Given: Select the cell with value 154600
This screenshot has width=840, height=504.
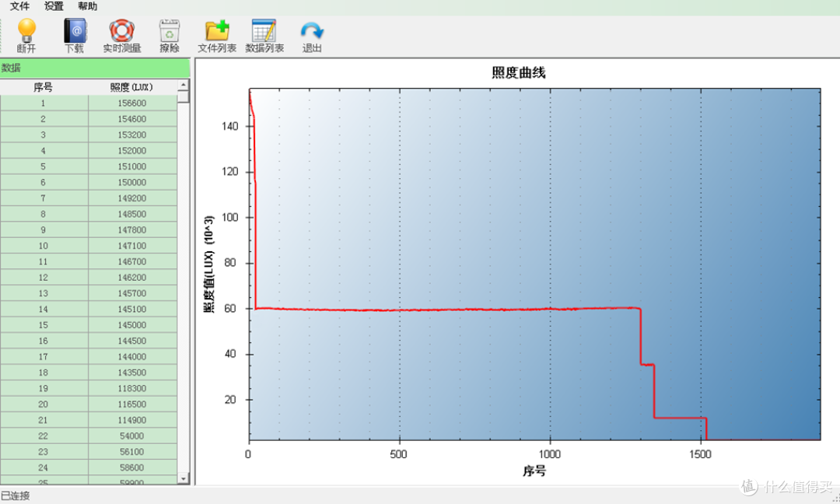Looking at the screenshot, I should coord(132,119).
